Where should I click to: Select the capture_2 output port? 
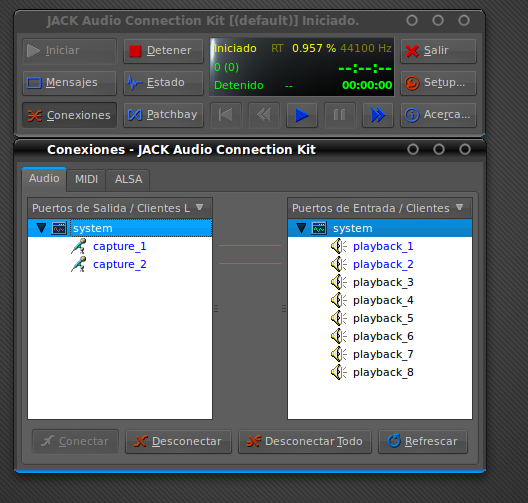point(120,265)
